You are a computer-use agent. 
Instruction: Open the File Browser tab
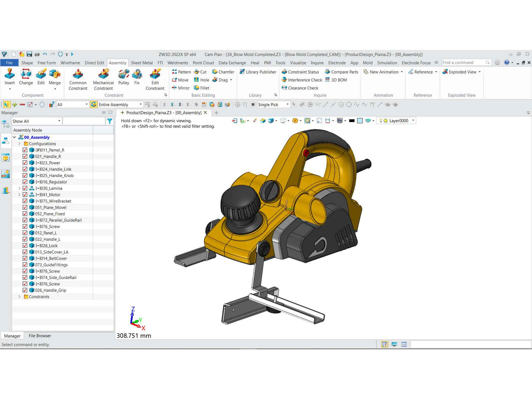(40, 336)
